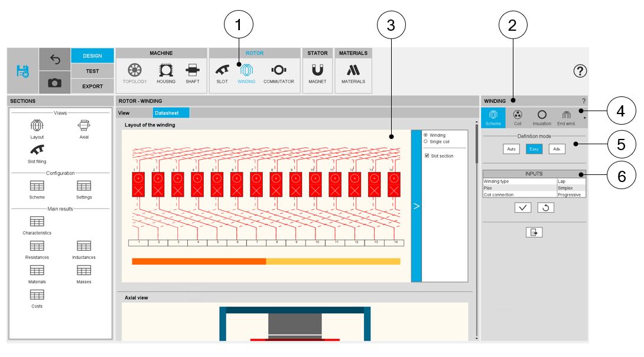The width and height of the screenshot is (644, 357).
Task: Select the Winding radio button
Action: [425, 135]
